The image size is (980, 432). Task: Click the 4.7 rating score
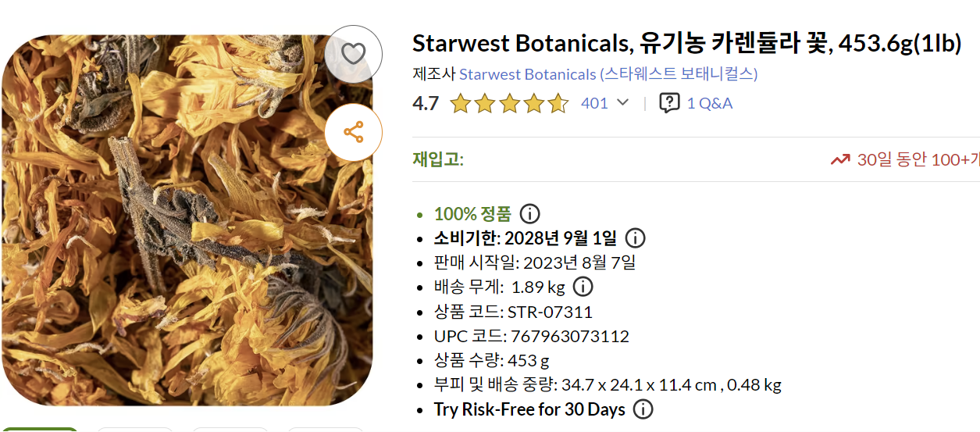coord(426,103)
